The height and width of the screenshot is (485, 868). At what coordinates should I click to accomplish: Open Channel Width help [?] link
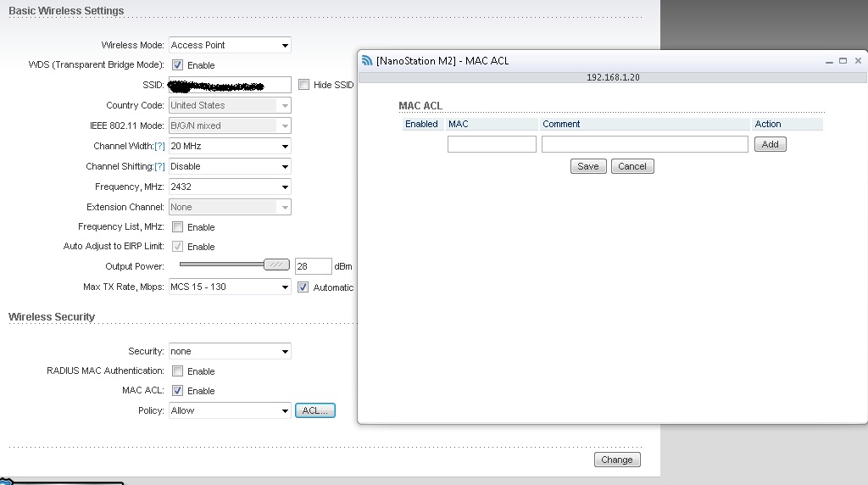(x=159, y=146)
